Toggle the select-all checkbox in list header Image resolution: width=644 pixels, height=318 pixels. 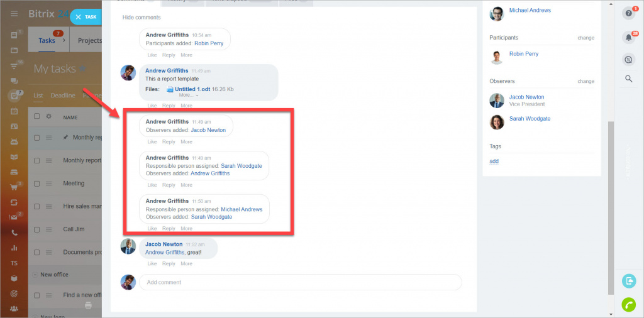pyautogui.click(x=36, y=116)
